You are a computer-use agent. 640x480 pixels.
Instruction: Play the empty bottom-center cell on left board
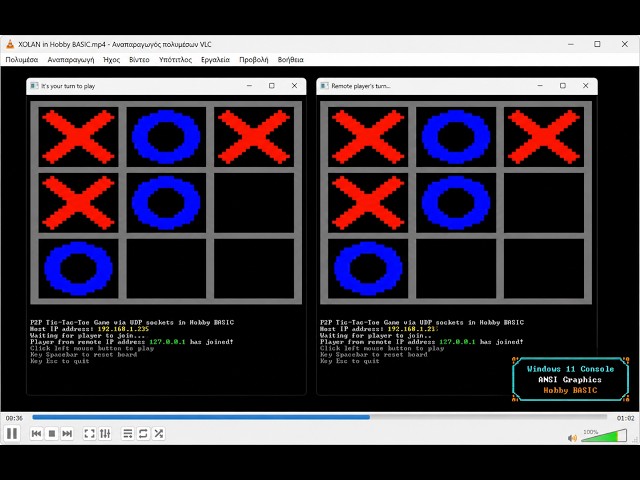point(166,269)
